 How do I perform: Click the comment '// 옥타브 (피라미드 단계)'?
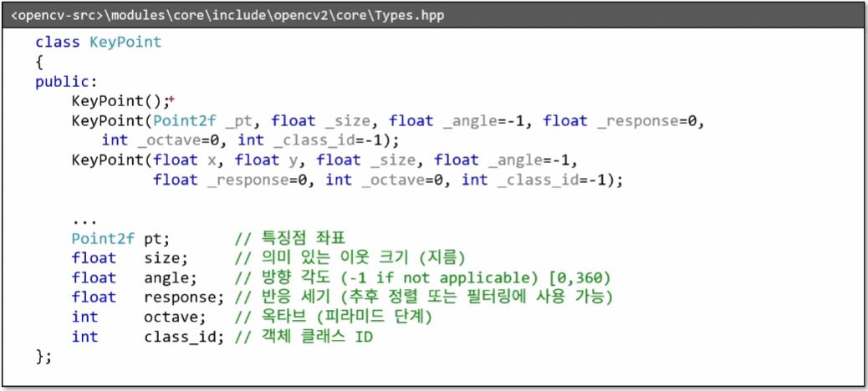pyautogui.click(x=333, y=317)
